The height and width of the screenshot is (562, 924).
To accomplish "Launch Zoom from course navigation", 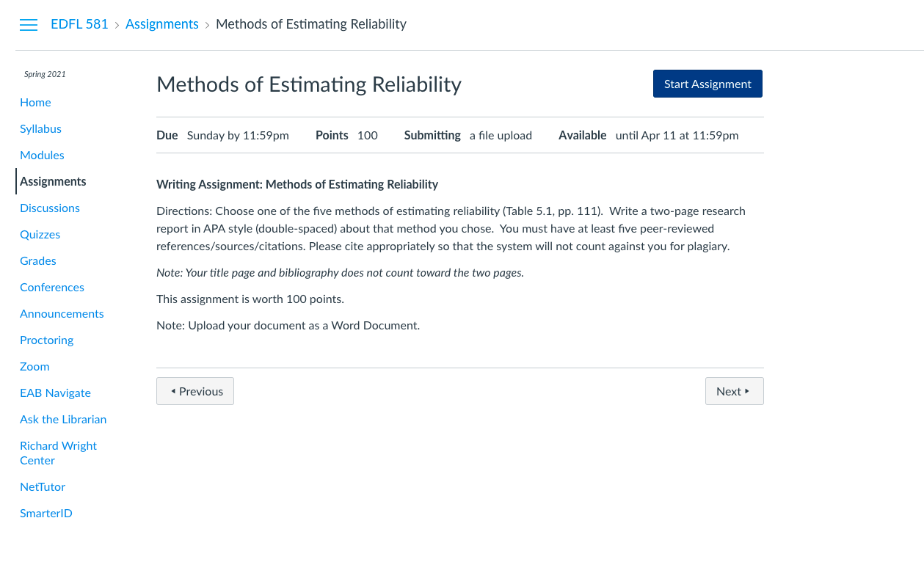I will point(34,366).
